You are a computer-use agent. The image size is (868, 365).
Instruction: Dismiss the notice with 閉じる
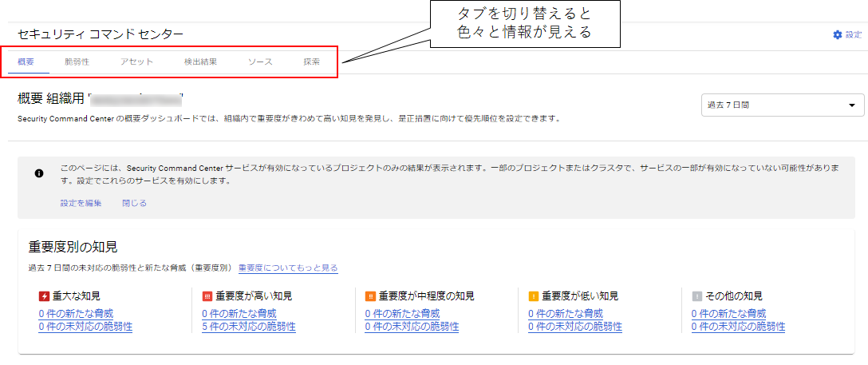135,204
